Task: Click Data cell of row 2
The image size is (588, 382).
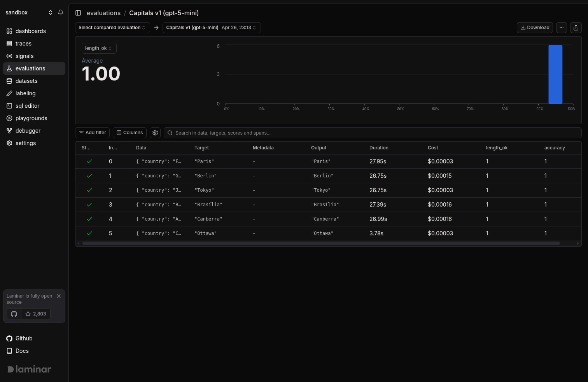Action: pos(159,190)
